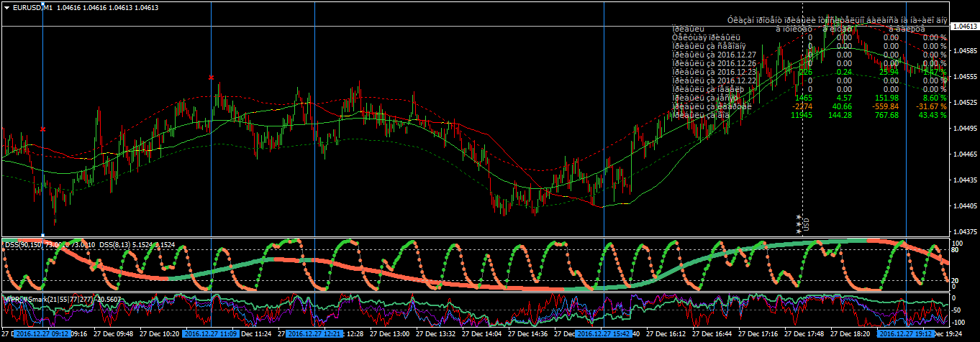Click the red star marker near 09:12
The height and width of the screenshot is (342, 980).
(x=43, y=129)
